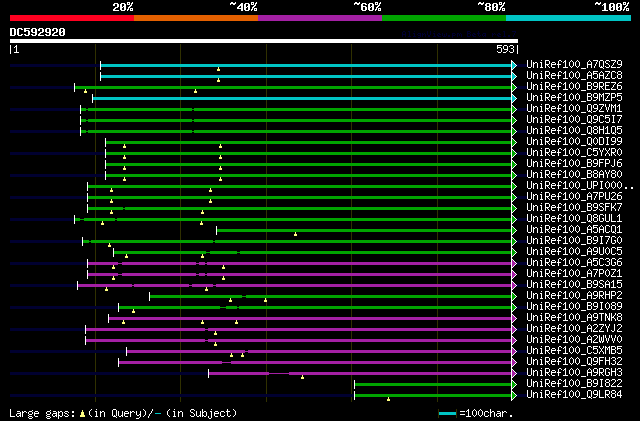
Task: Click the yellow gap marker under the A5ACQ1 bar
Action: pos(296,234)
